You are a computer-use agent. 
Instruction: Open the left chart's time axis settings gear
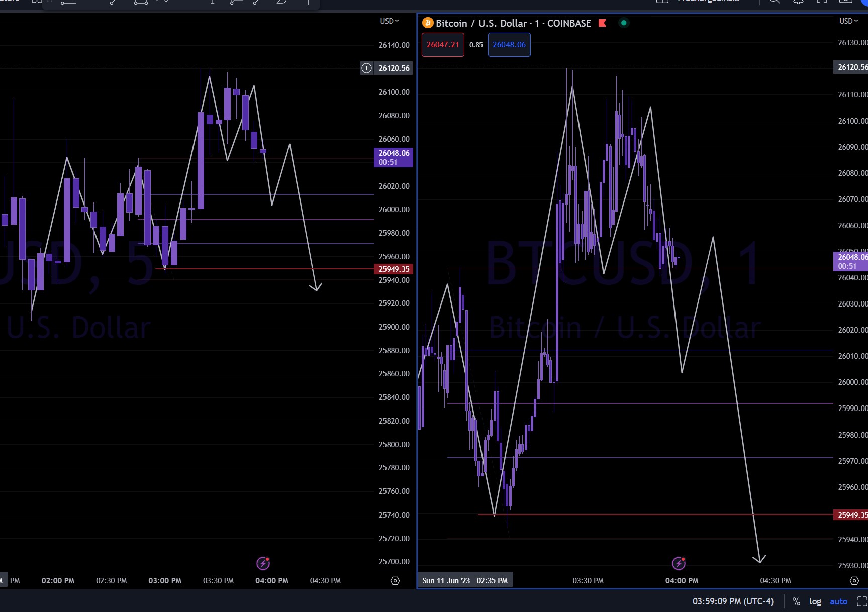click(395, 581)
